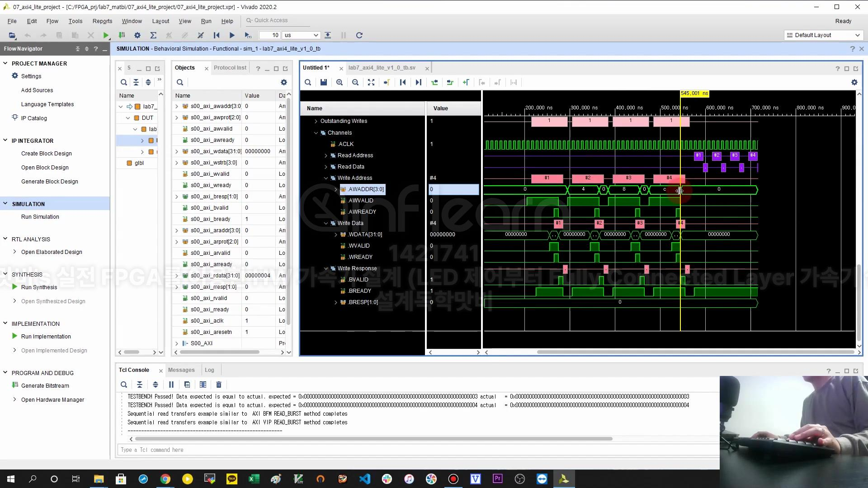Collapse the SIMULATION section
Image resolution: width=868 pixels, height=488 pixels.
coord(5,204)
